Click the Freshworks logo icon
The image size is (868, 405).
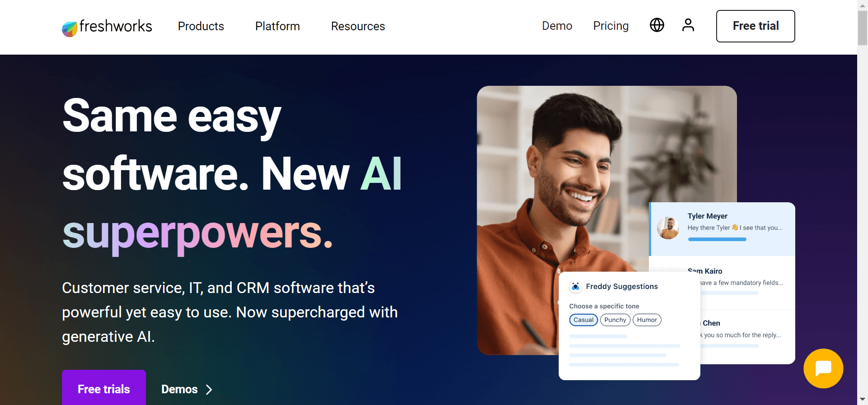click(70, 29)
